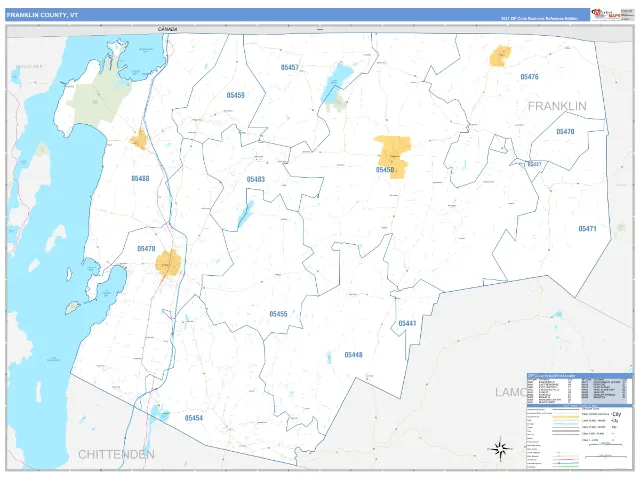This screenshot has height=480, width=640.
Task: Click the narrow blue lake below 05483
Action: (x=245, y=214)
